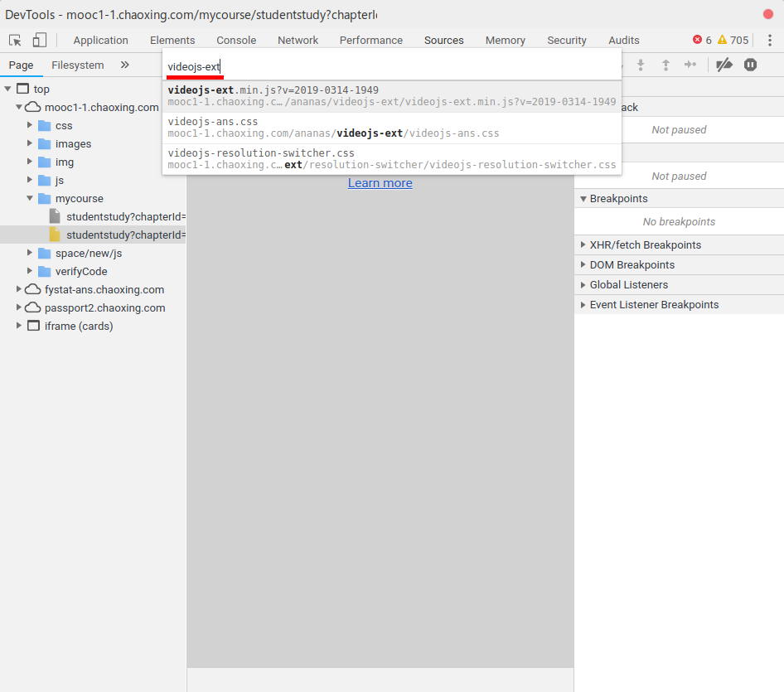Click the gray studentstudy document icon
784x692 pixels.
tap(55, 216)
